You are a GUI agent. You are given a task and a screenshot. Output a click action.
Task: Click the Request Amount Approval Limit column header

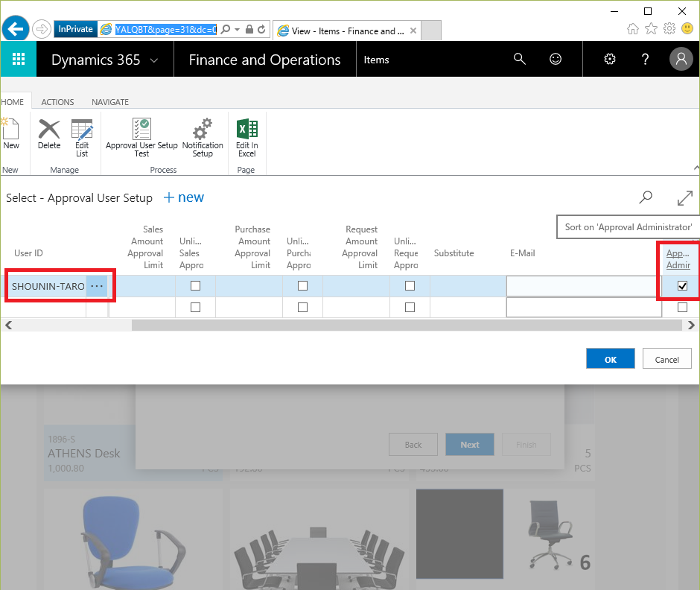pos(360,247)
